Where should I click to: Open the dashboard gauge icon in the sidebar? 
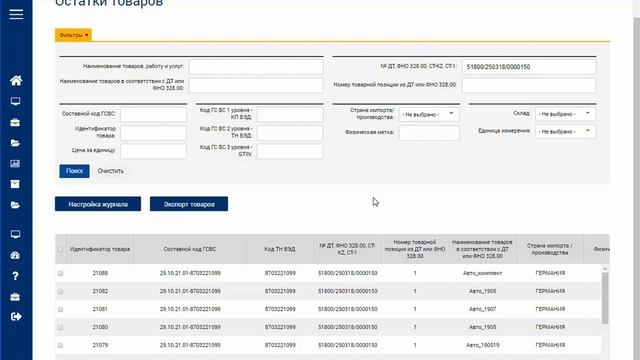click(x=15, y=256)
